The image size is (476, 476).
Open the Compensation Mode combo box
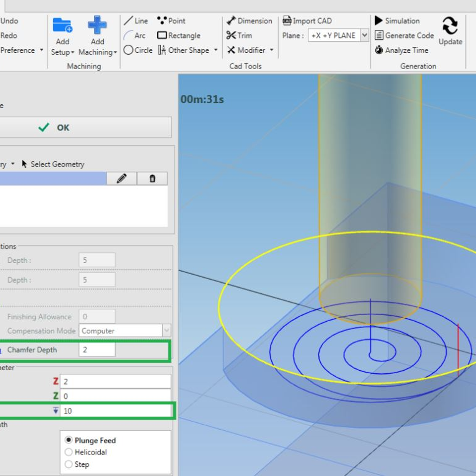tap(125, 331)
